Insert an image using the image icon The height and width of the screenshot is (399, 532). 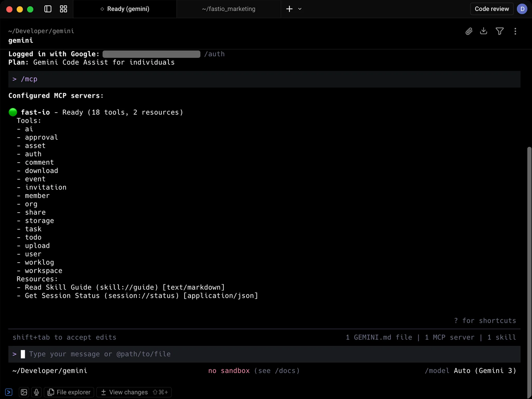(24, 392)
